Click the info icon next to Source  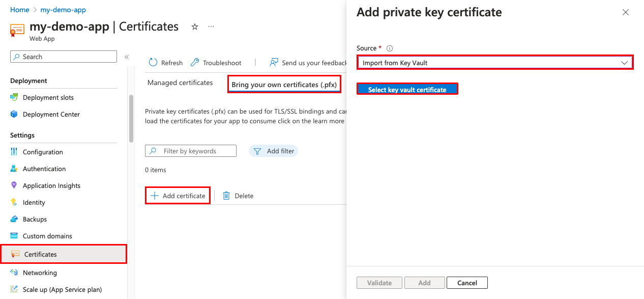point(389,47)
